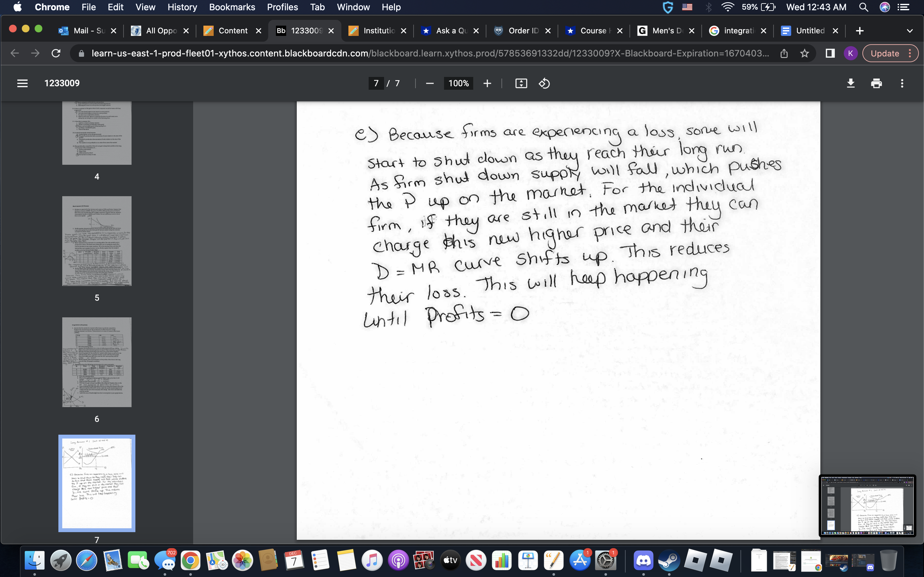Toggle the tab search dropdown arrow
Image resolution: width=924 pixels, height=577 pixels.
(x=910, y=31)
